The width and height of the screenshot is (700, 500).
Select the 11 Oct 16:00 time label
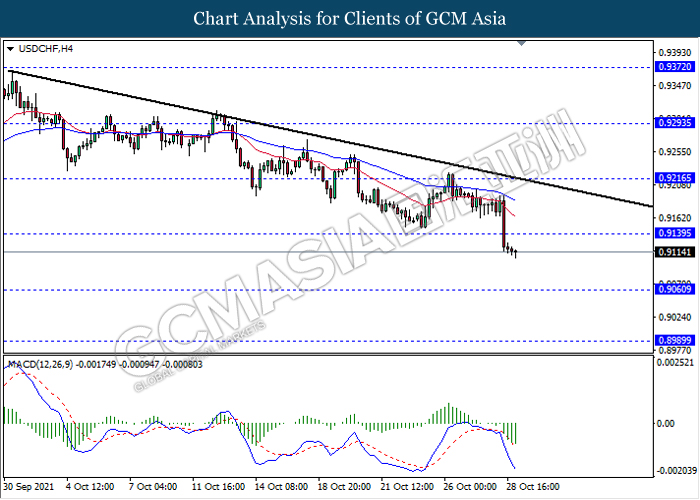click(218, 487)
